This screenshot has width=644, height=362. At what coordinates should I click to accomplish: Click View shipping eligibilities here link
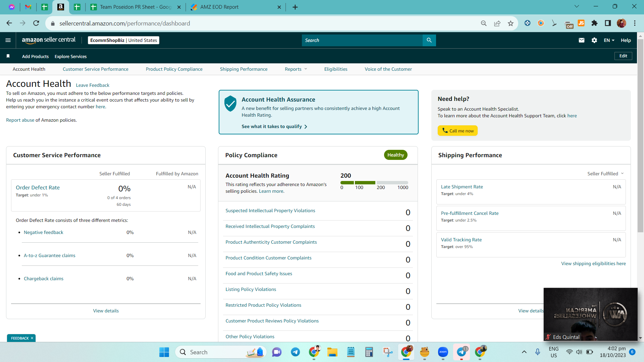pyautogui.click(x=593, y=263)
